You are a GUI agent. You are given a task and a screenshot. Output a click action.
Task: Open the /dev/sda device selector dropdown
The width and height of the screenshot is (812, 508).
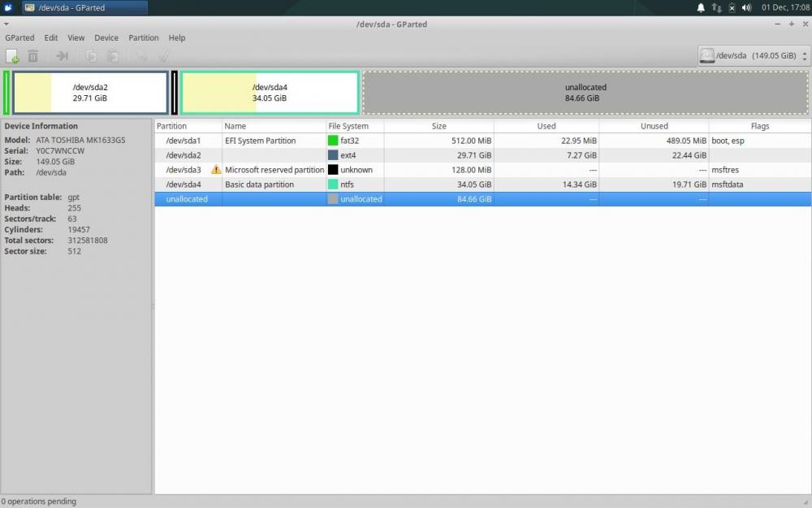pos(754,56)
